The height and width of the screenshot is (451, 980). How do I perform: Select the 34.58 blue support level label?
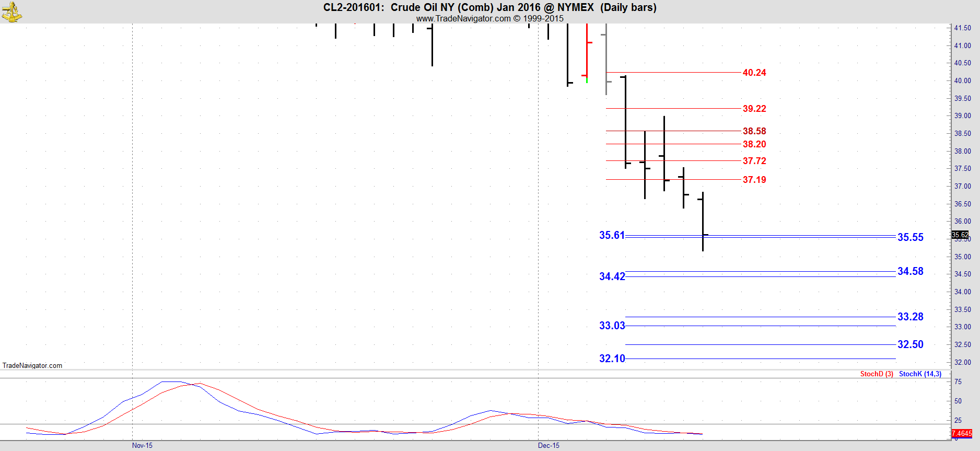pos(910,271)
